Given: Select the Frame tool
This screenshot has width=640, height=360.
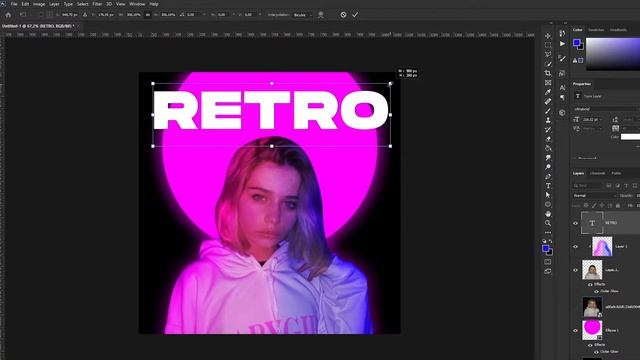Looking at the screenshot, I should (x=548, y=82).
